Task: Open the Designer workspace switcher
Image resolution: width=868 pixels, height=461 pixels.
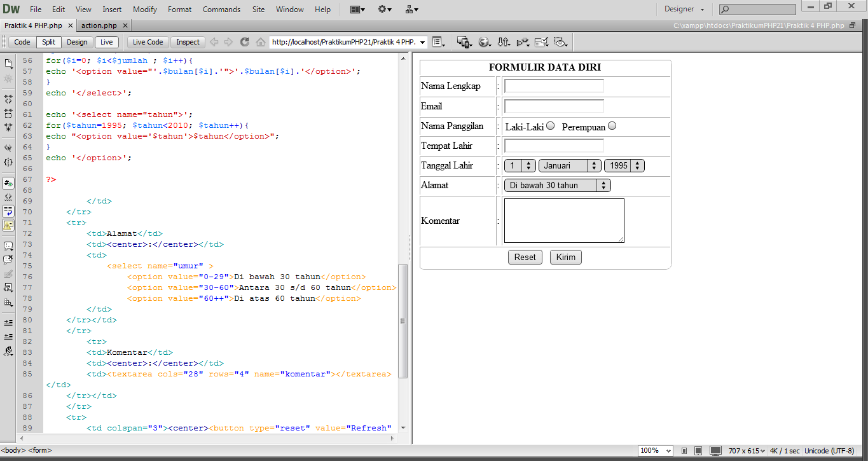Action: (x=684, y=10)
